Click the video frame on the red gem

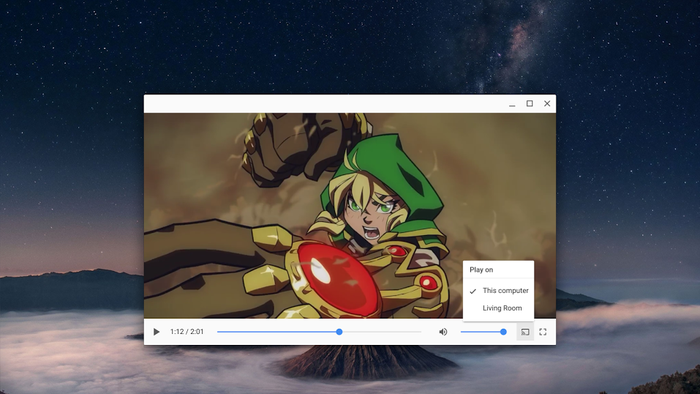pos(338,280)
